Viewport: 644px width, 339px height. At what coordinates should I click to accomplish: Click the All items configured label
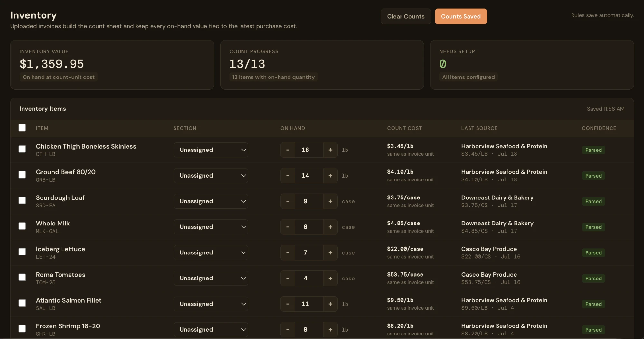468,77
